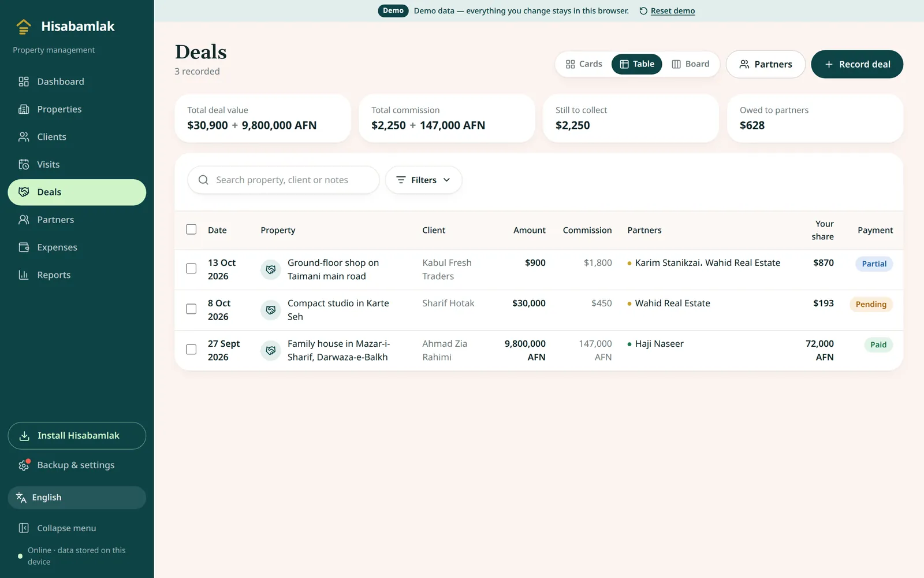This screenshot has height=578, width=924.
Task: Click the Demo badge in top banner
Action: click(x=393, y=11)
